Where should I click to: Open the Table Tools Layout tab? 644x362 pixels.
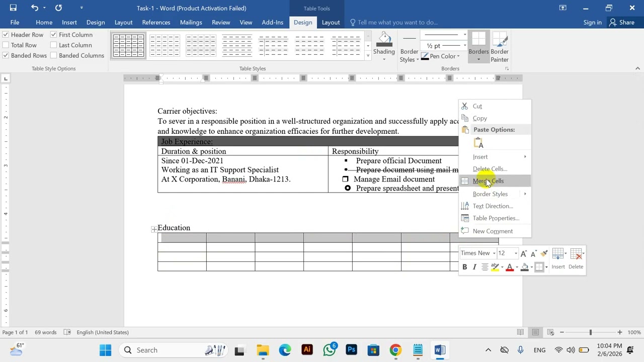pyautogui.click(x=331, y=22)
